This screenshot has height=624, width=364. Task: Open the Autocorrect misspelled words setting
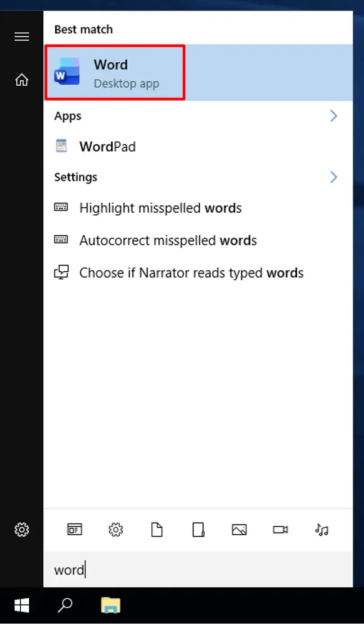(168, 241)
